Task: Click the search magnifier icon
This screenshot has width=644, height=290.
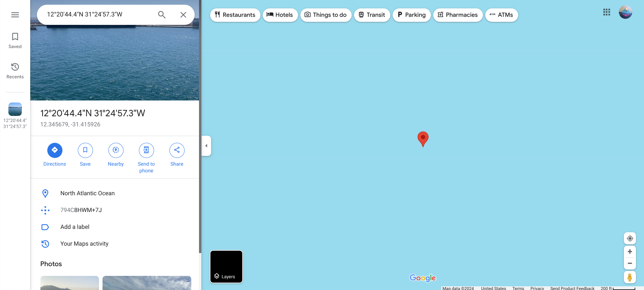Action: pos(162,15)
